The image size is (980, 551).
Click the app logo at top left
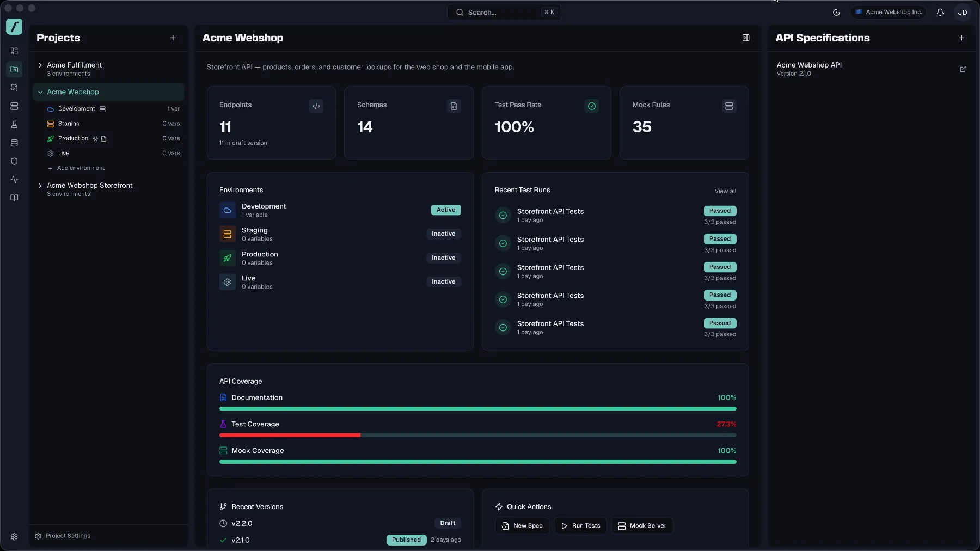[14, 27]
